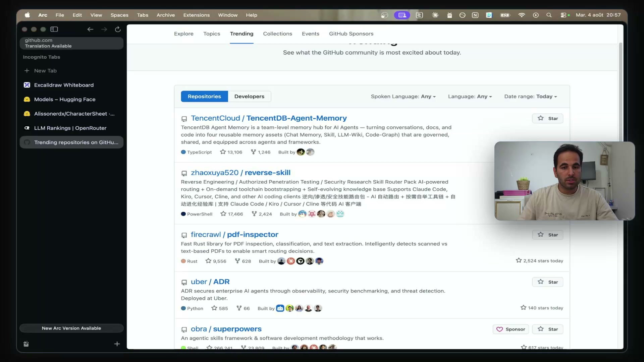Click the Excalidraw Whiteboard tab favicon
The height and width of the screenshot is (362, 644).
27,85
